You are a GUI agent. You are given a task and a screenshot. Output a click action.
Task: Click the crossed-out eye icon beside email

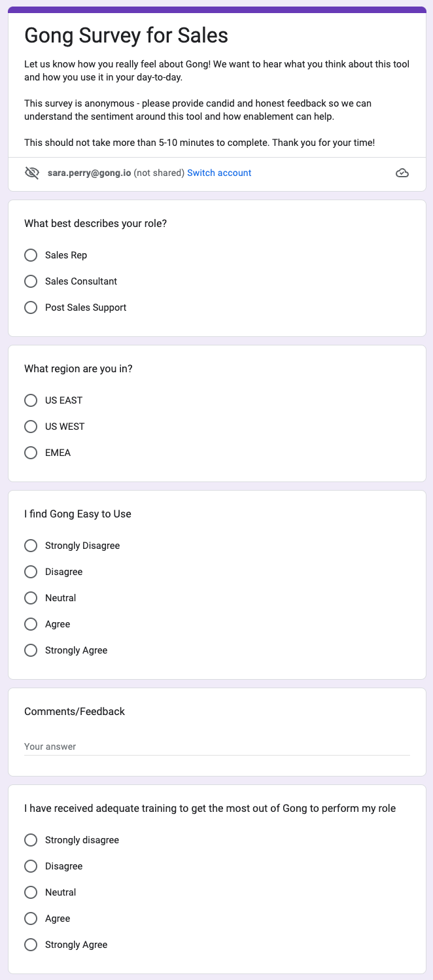point(31,173)
